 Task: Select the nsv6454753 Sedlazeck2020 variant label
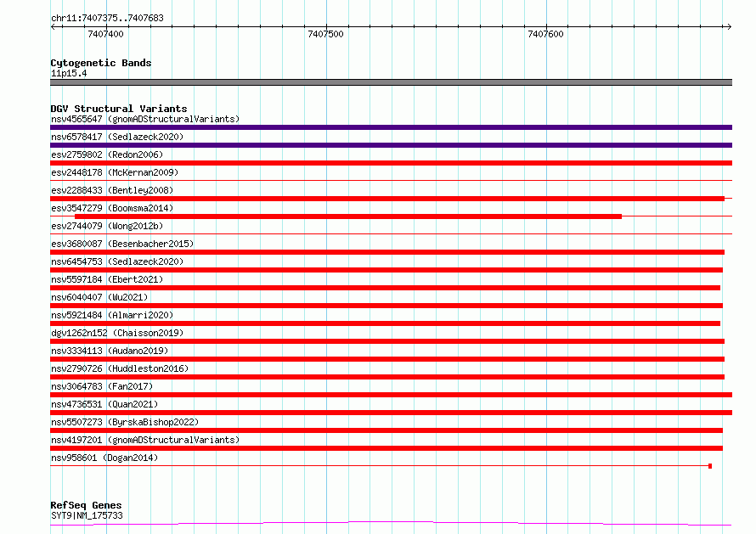[117, 261]
